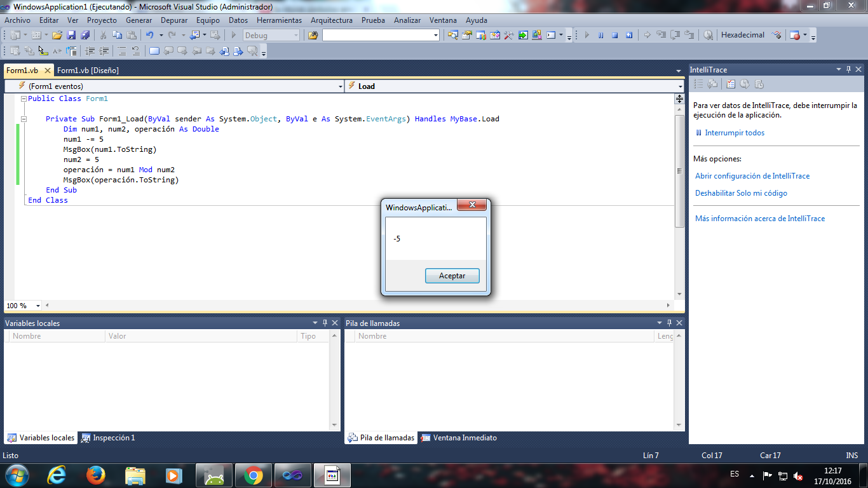The width and height of the screenshot is (868, 488).
Task: Open the Toolbox hammer-wrench icon
Action: click(x=508, y=36)
